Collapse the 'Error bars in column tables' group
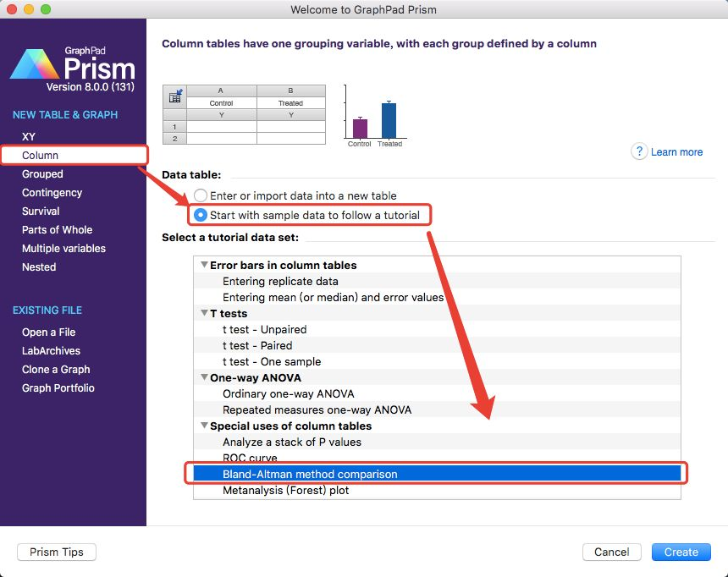The image size is (728, 577). coord(204,265)
